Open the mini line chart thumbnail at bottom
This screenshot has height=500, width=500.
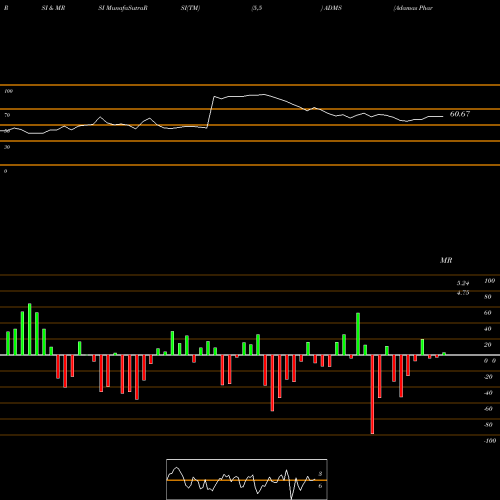click(x=247, y=479)
